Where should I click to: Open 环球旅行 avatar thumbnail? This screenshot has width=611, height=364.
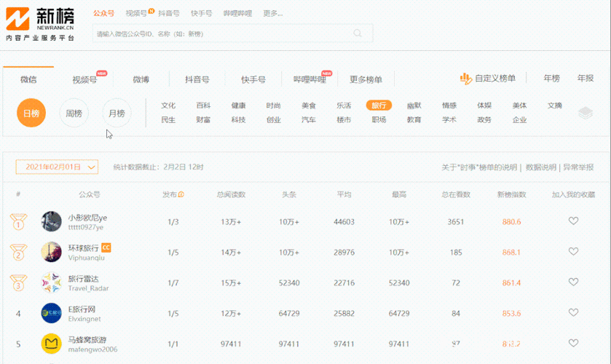[52, 252]
